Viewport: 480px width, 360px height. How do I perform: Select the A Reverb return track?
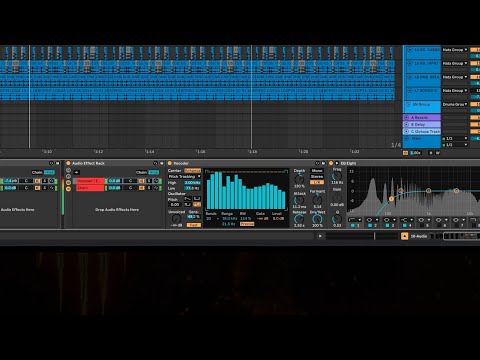tap(422, 117)
